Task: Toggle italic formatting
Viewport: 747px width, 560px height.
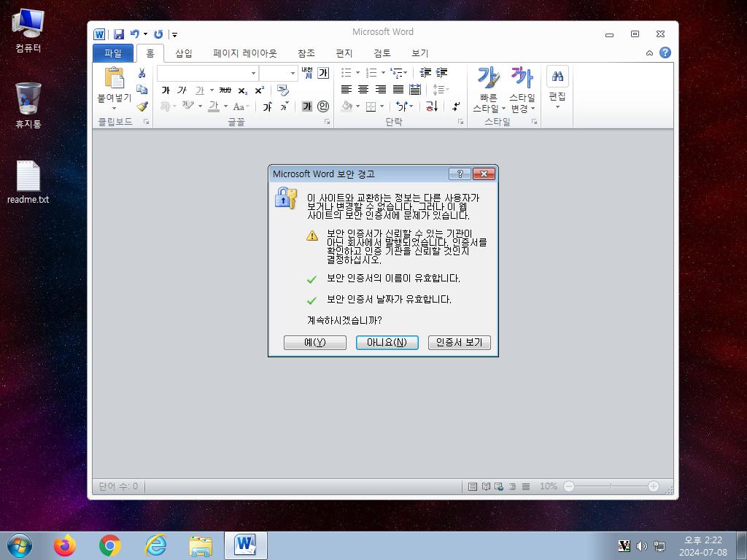Action: click(x=182, y=90)
